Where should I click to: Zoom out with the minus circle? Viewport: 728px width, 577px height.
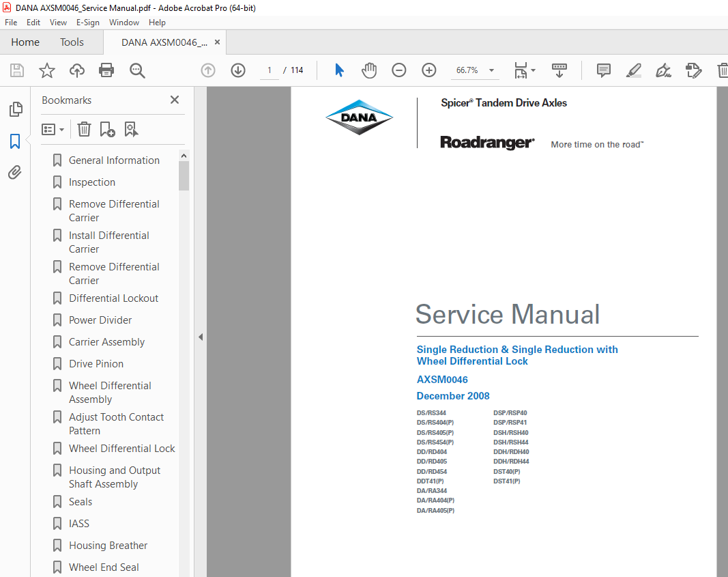(x=399, y=70)
